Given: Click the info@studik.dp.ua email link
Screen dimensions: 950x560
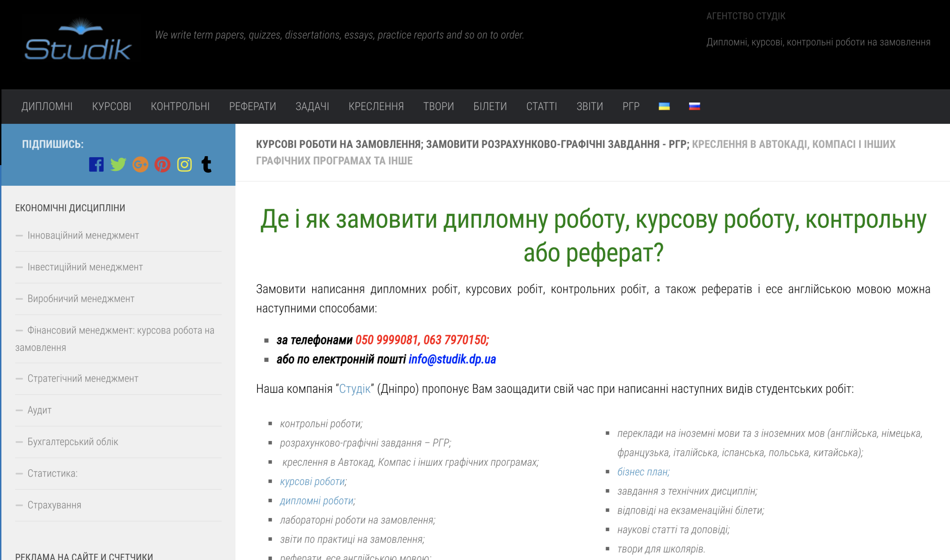Looking at the screenshot, I should [x=452, y=359].
